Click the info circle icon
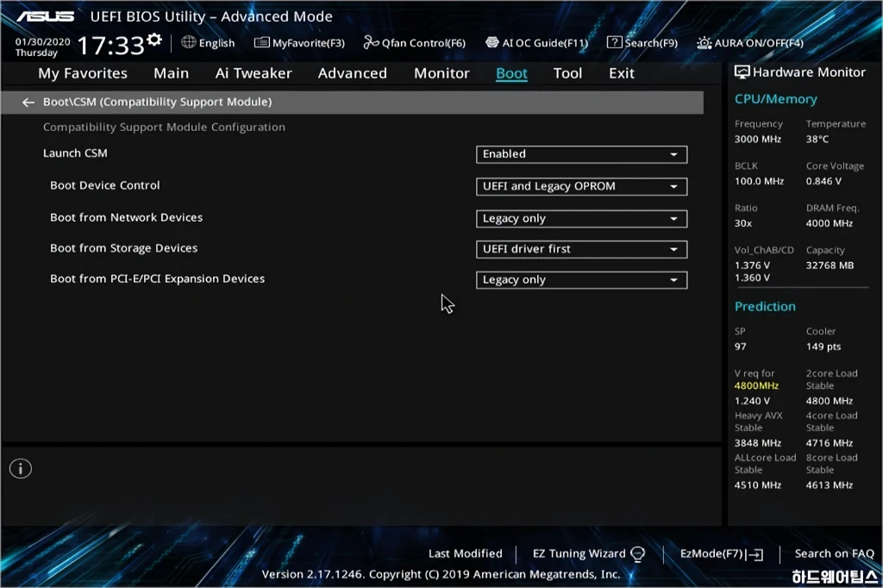The width and height of the screenshot is (883, 588). coord(21,469)
